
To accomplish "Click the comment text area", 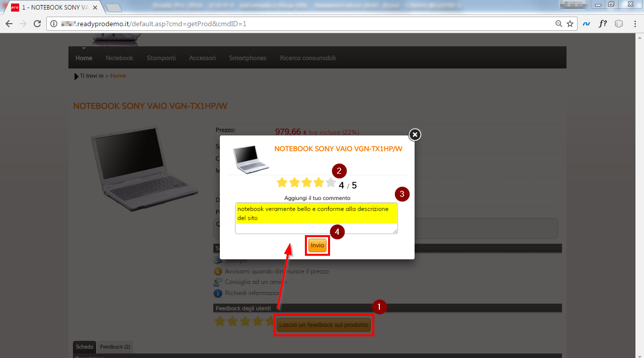I will tap(316, 218).
